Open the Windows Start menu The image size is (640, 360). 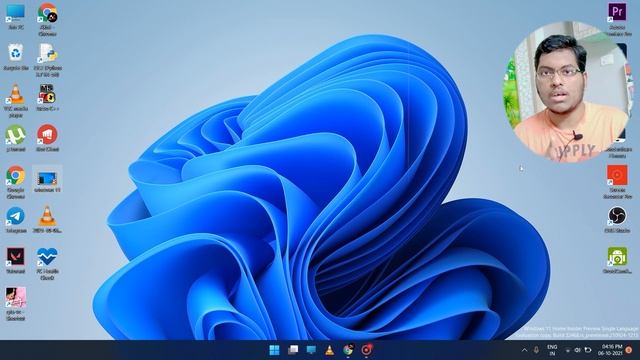[274, 350]
